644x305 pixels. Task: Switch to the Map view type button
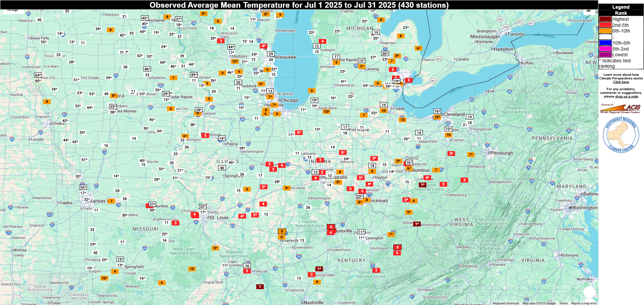[12, 10]
